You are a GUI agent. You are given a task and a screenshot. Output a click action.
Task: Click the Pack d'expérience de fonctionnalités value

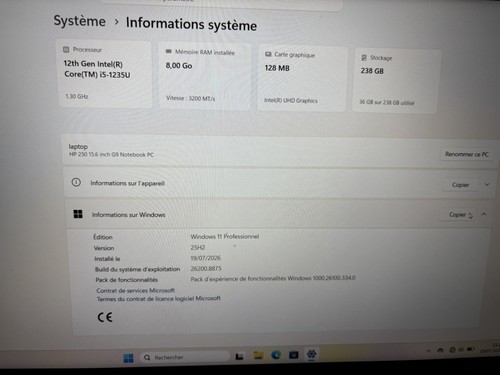(273, 278)
